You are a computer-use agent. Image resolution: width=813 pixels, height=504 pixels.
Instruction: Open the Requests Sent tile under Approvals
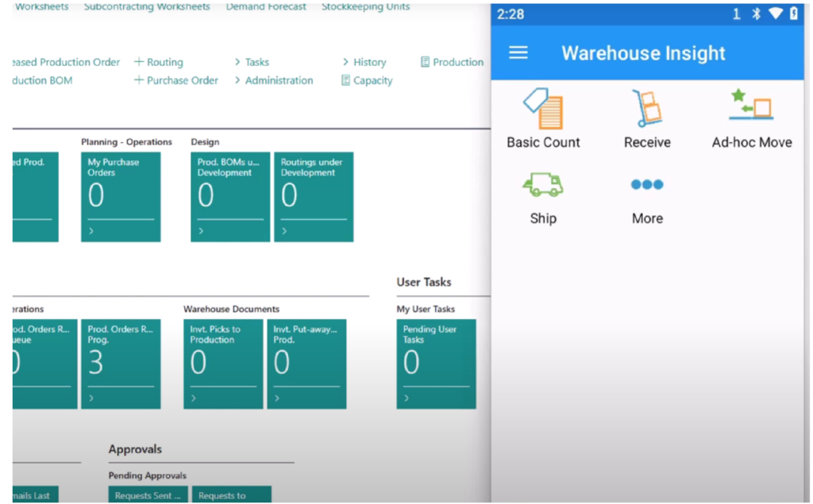[148, 494]
